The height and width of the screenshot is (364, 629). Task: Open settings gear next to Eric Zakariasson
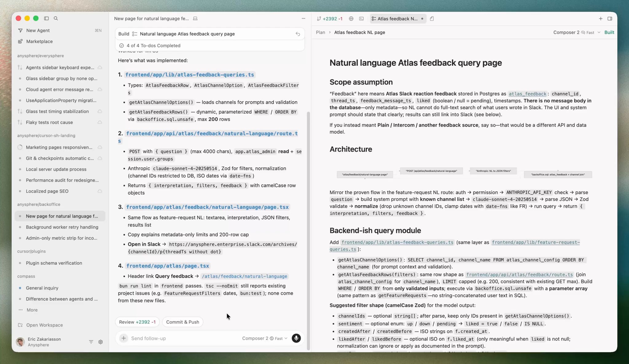coord(100,342)
